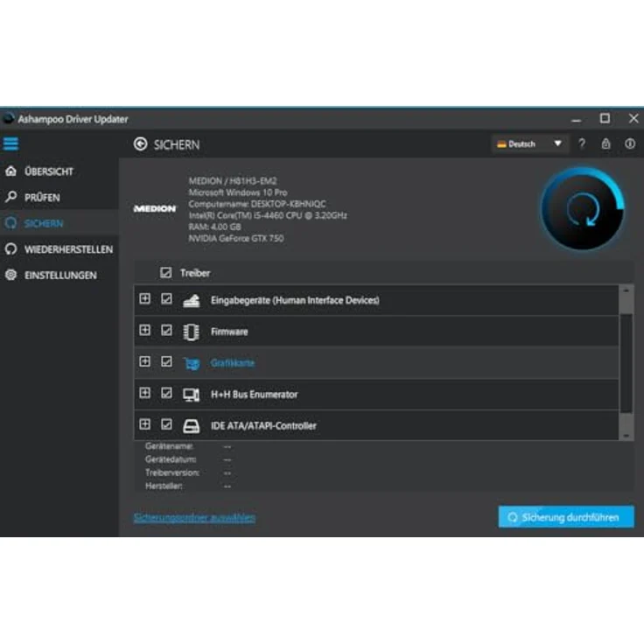Minimize the Ashampoo Driver Updater window

(x=577, y=120)
